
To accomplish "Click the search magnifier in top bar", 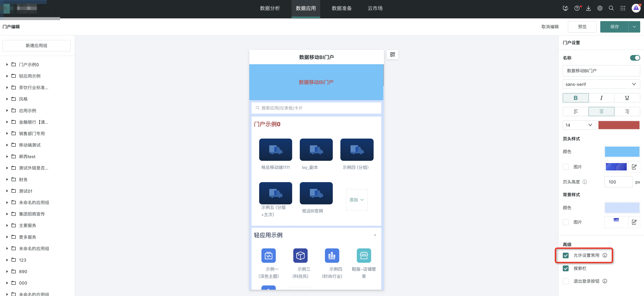I will pyautogui.click(x=611, y=8).
